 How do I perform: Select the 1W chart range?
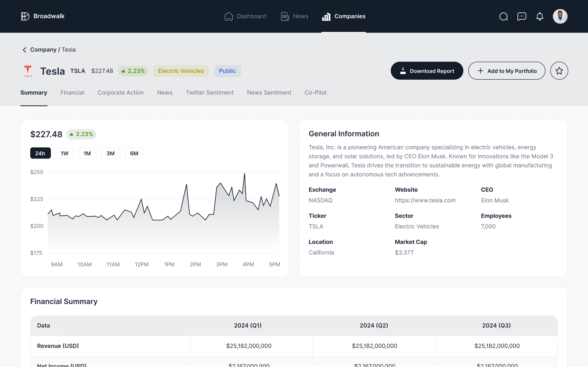(65, 153)
